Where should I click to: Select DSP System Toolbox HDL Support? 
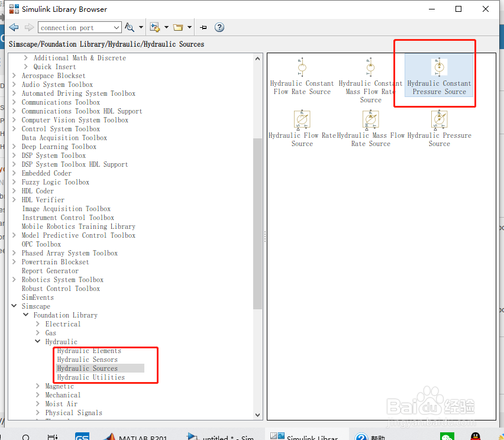click(x=75, y=164)
